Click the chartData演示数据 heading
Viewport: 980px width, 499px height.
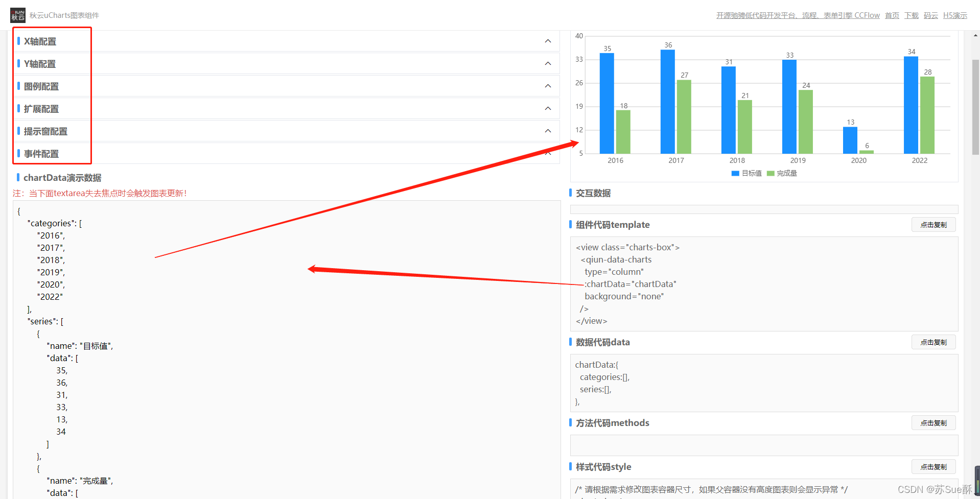(x=62, y=178)
